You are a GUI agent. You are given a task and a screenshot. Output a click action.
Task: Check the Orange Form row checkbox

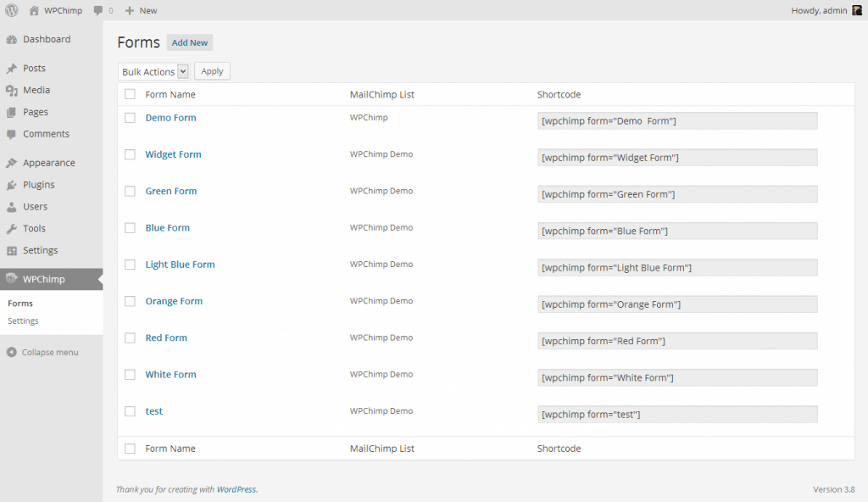click(x=130, y=301)
